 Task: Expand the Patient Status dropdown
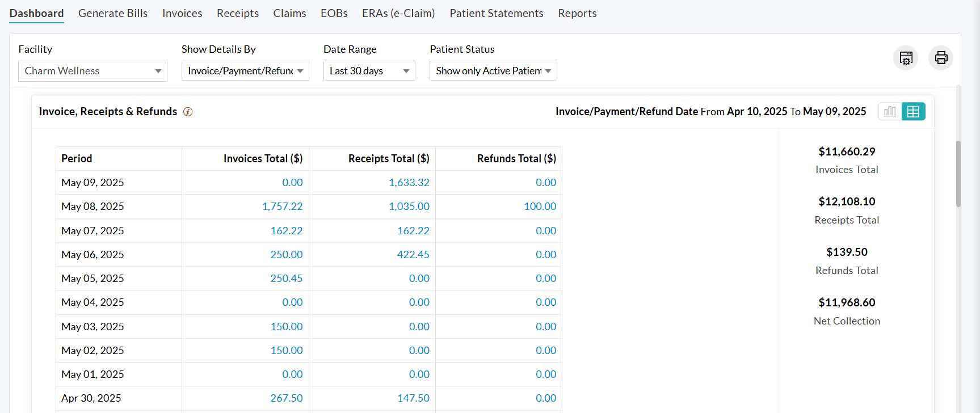[x=493, y=71]
